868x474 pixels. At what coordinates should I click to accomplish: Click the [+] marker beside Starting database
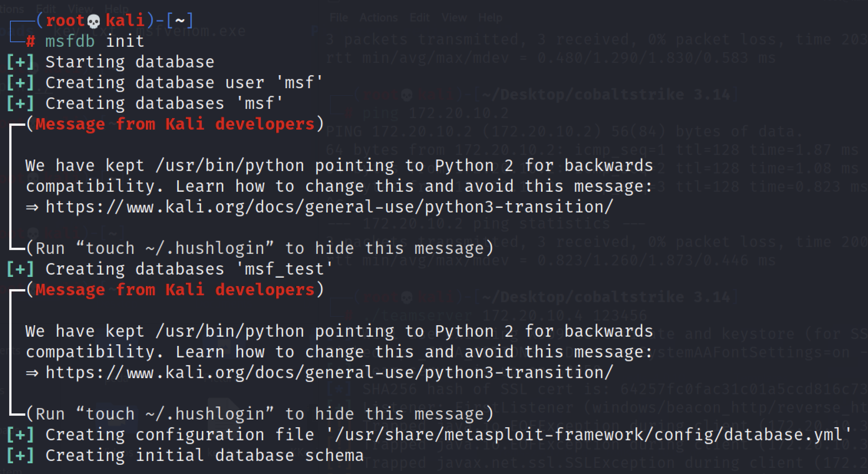(21, 62)
